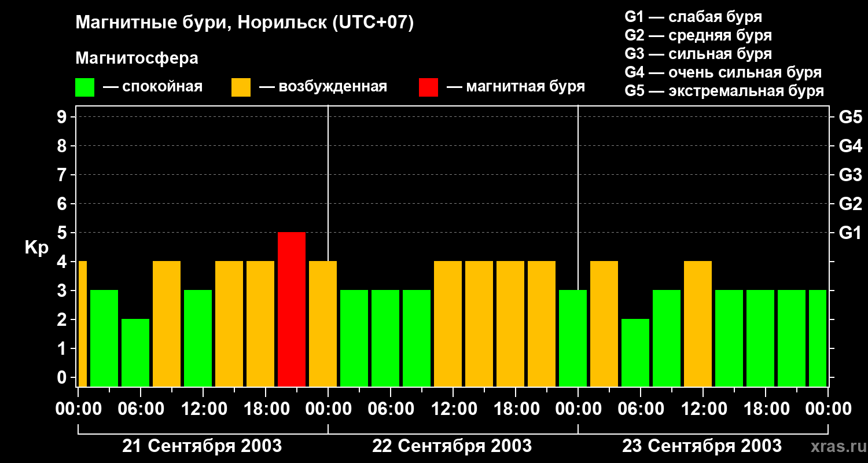Click the 'Магнитосфера' legend heading
Screen dimensions: 868x463
pyautogui.click(x=137, y=58)
